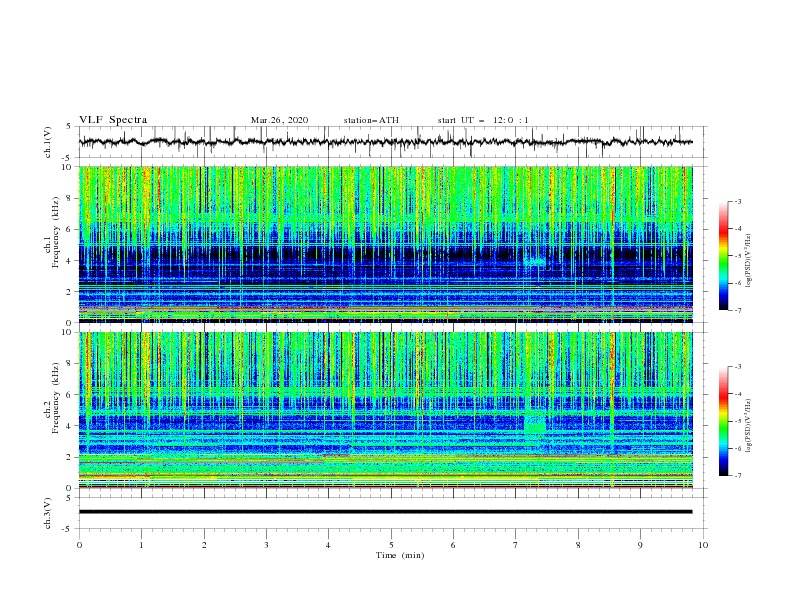Click the "station=ATH" header text
Screen dimensions: 792x612
click(371, 120)
